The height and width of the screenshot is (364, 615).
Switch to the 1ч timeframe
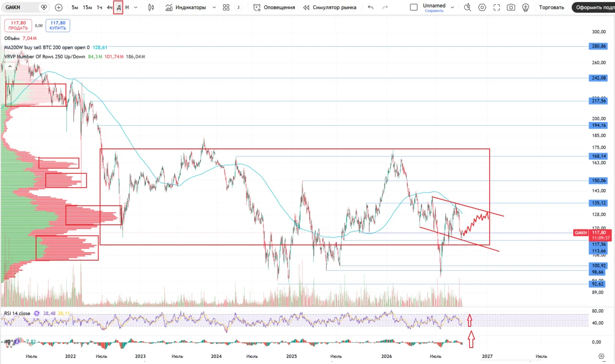pyautogui.click(x=99, y=7)
